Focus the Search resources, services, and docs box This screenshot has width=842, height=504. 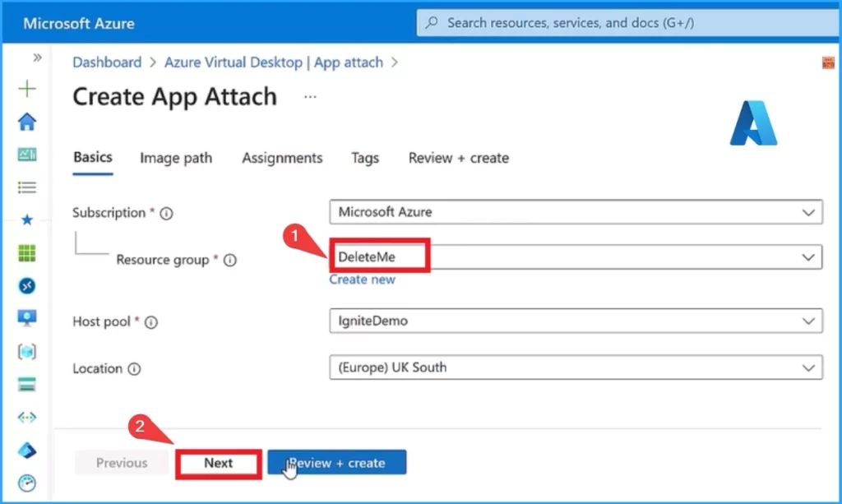(628, 22)
